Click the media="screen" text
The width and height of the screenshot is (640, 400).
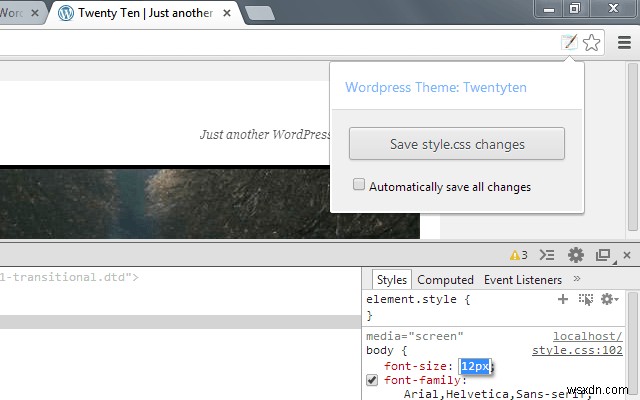coord(415,336)
